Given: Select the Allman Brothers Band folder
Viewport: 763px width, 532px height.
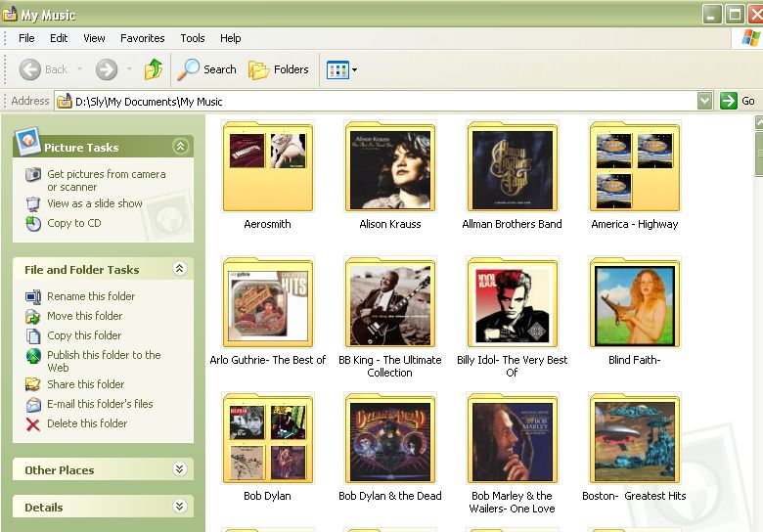Looking at the screenshot, I should click(x=513, y=167).
